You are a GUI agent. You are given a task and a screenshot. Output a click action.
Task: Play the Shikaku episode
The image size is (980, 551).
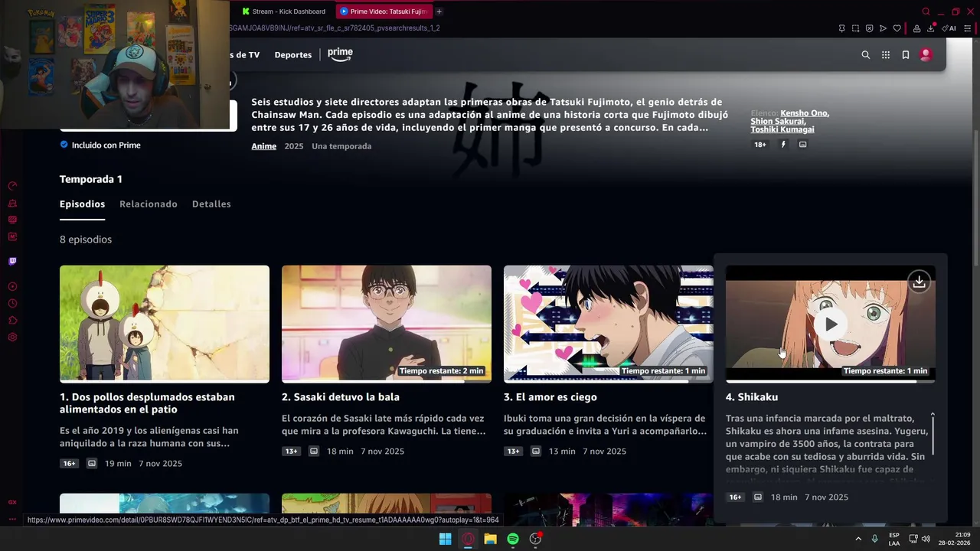[831, 324]
